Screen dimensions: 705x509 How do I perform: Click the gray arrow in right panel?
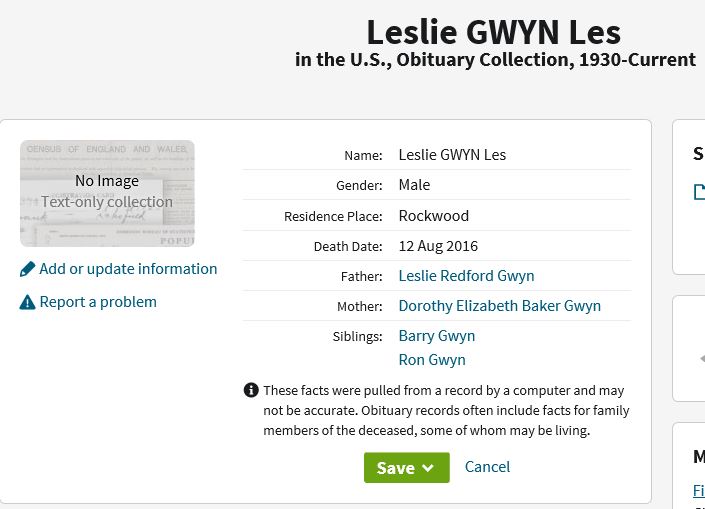coord(702,358)
